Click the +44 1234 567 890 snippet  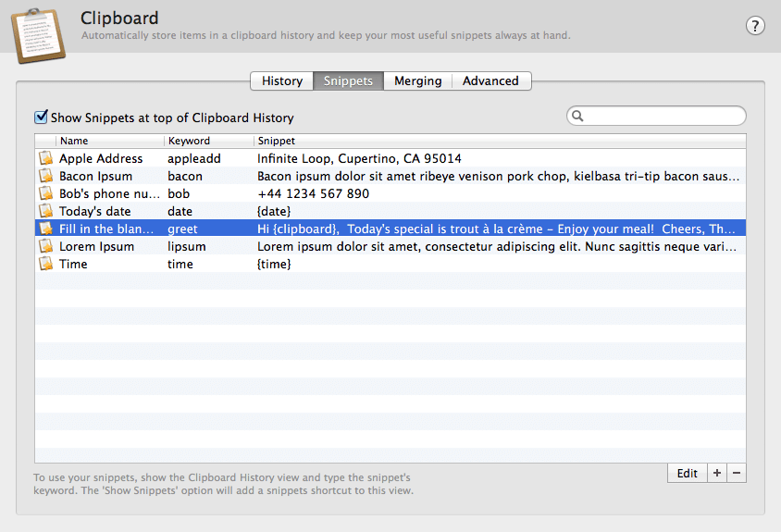(314, 193)
